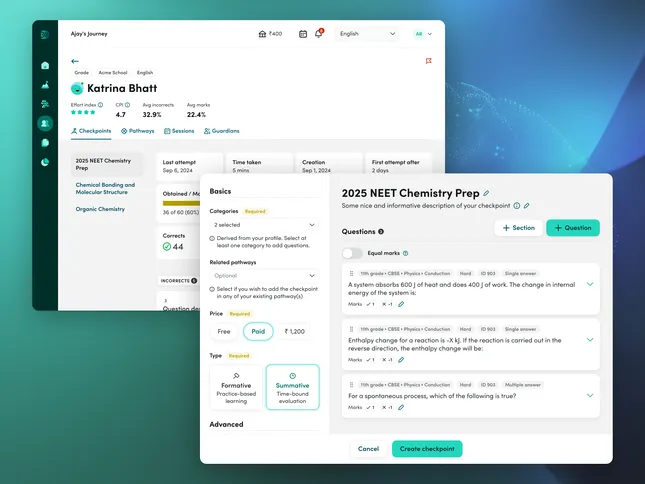
Task: Click the bank balance ₹400 icon
Action: pyautogui.click(x=262, y=34)
